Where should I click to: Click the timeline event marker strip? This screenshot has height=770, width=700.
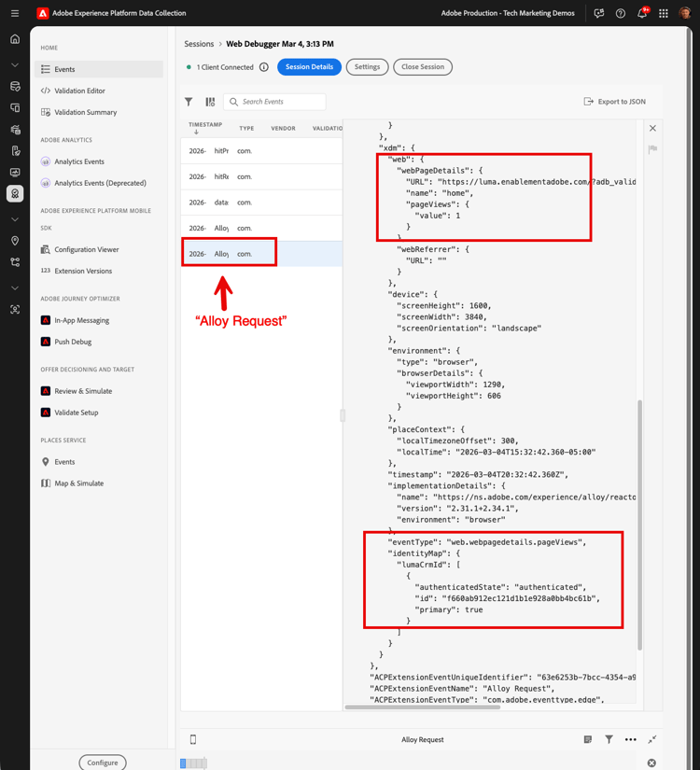(x=193, y=763)
